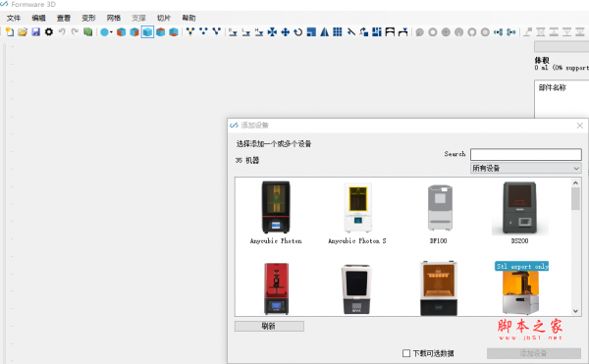Click the mirror triangles icon

point(325,32)
